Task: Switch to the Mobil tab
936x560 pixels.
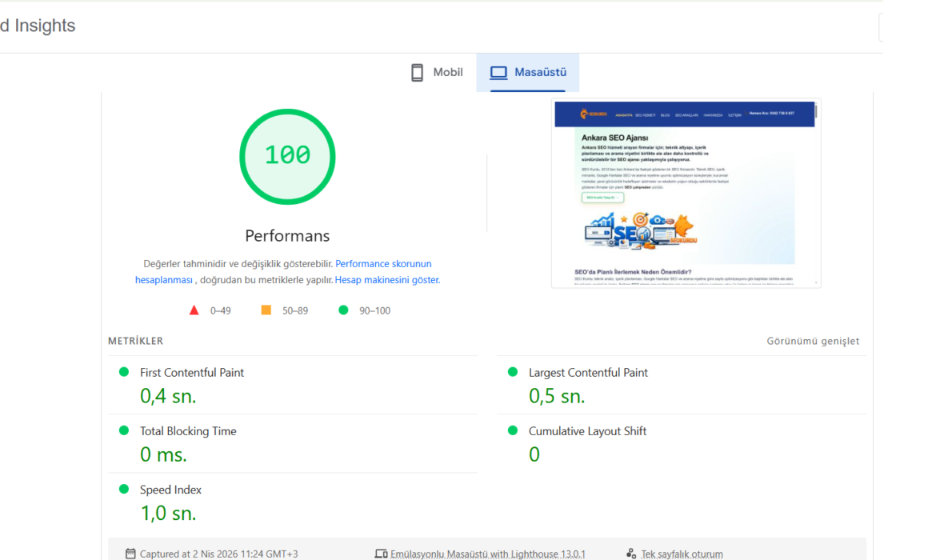Action: coord(437,73)
